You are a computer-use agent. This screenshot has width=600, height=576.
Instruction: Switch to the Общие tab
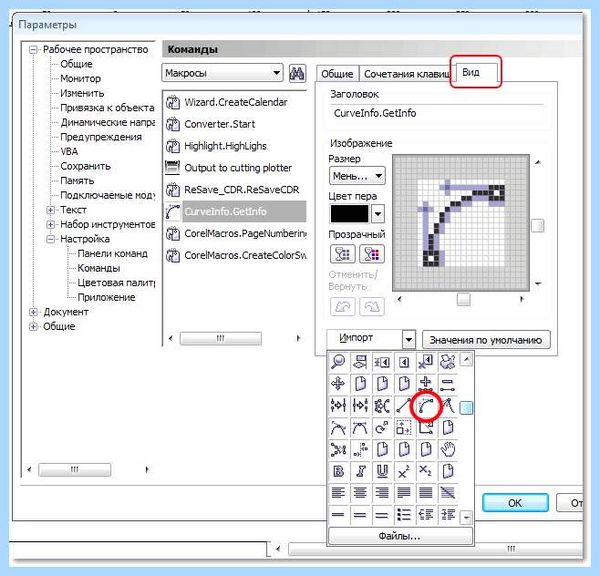337,74
